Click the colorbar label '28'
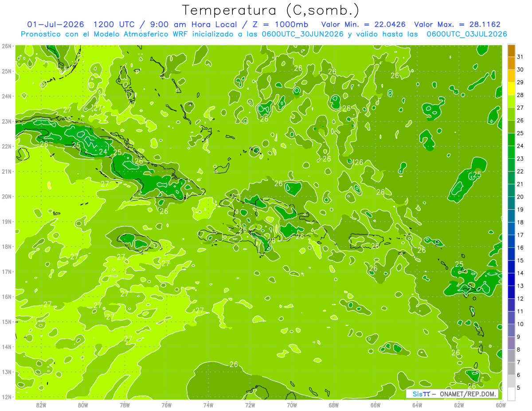The image size is (532, 411). 520,95
